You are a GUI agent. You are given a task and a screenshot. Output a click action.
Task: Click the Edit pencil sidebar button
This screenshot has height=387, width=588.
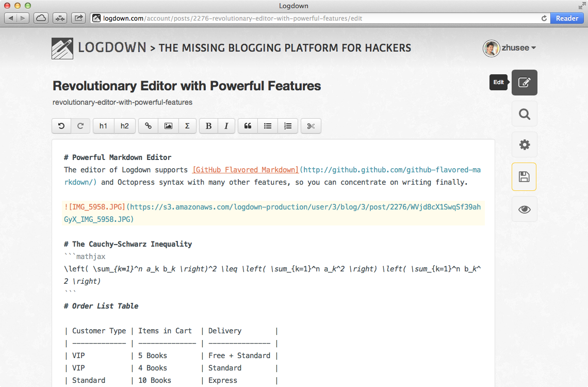click(524, 83)
